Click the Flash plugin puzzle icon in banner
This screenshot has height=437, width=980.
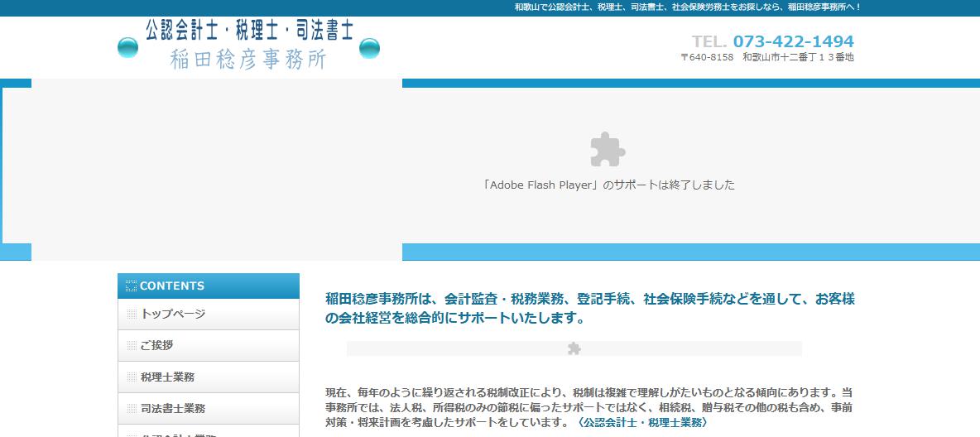[608, 150]
